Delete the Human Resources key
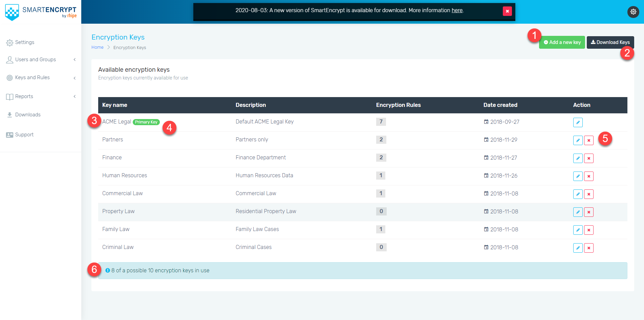 point(588,176)
